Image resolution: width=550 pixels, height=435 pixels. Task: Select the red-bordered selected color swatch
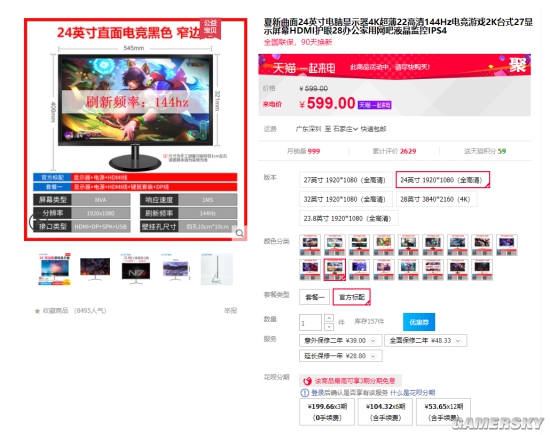pos(335,270)
